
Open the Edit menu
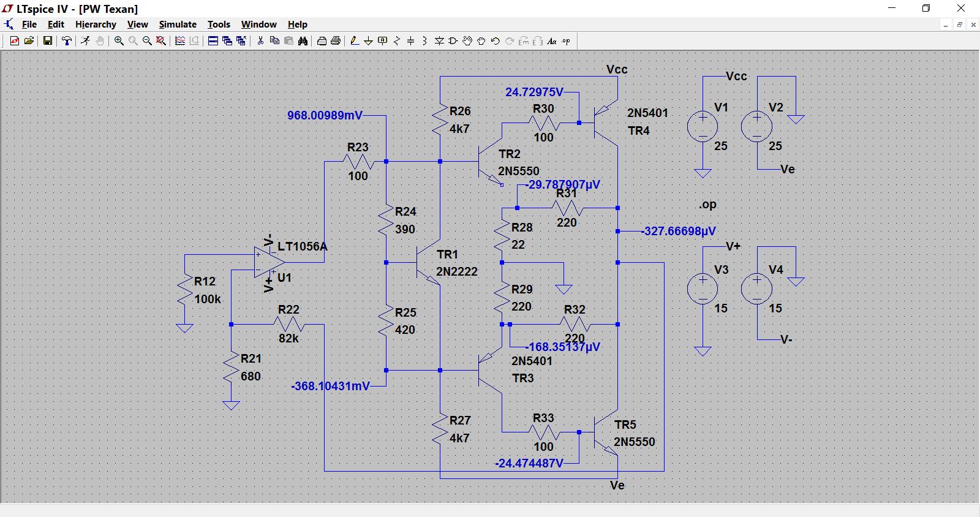pos(56,25)
